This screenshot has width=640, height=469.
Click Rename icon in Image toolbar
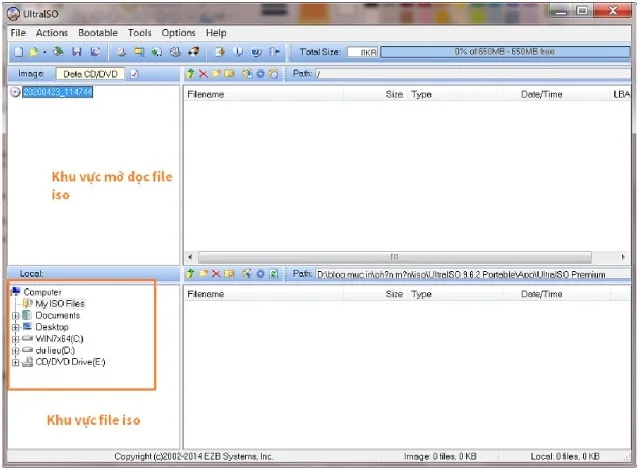pyautogui.click(x=229, y=74)
